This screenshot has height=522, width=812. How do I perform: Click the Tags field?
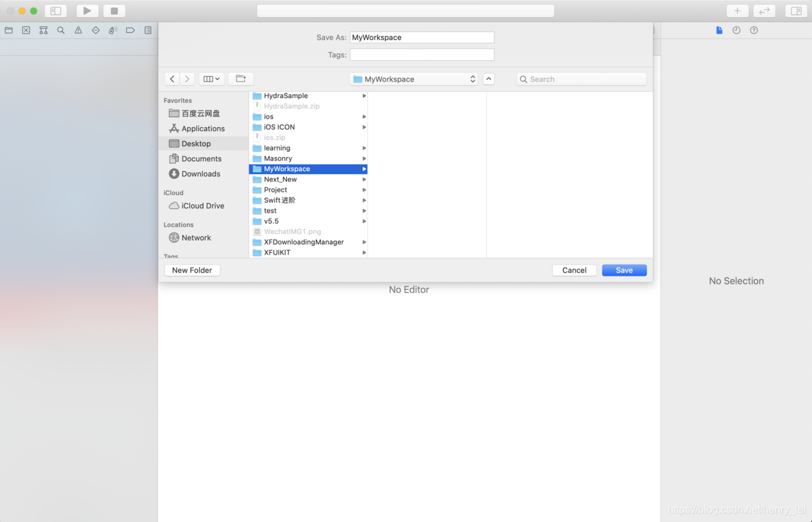(422, 54)
